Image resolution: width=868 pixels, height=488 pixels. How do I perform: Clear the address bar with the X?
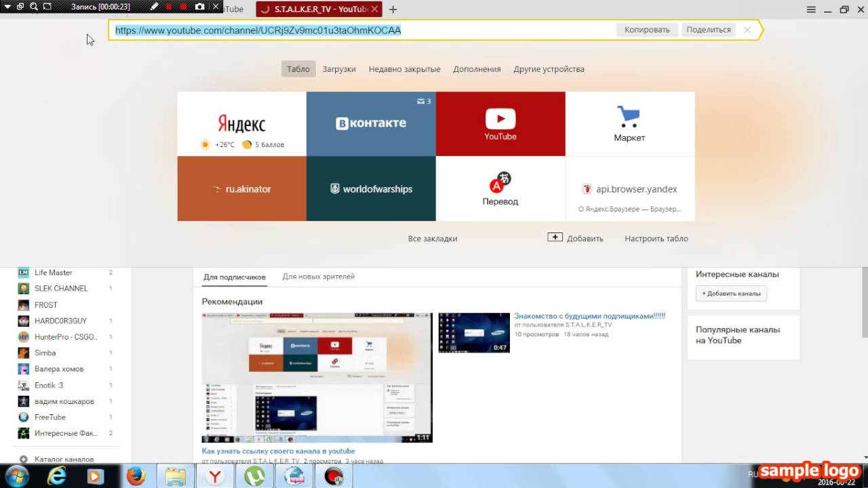pyautogui.click(x=747, y=30)
